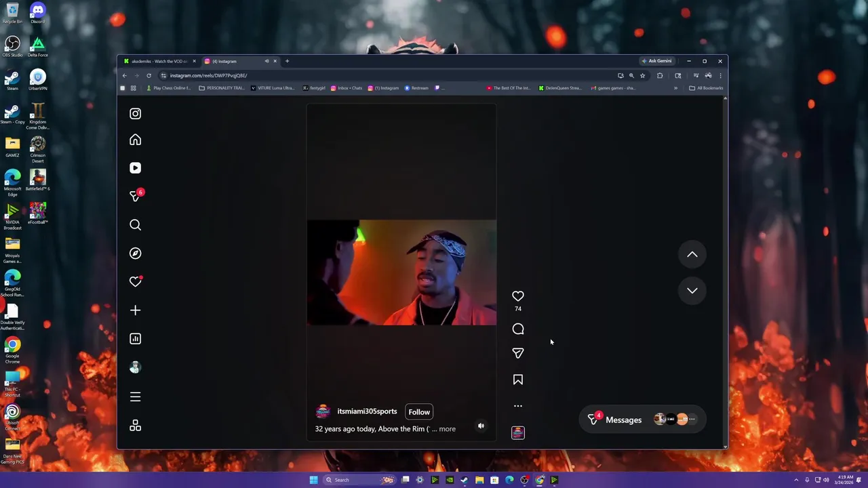Open the hamburger More menu in sidebar
Image resolution: width=868 pixels, height=488 pixels.
coord(135,397)
